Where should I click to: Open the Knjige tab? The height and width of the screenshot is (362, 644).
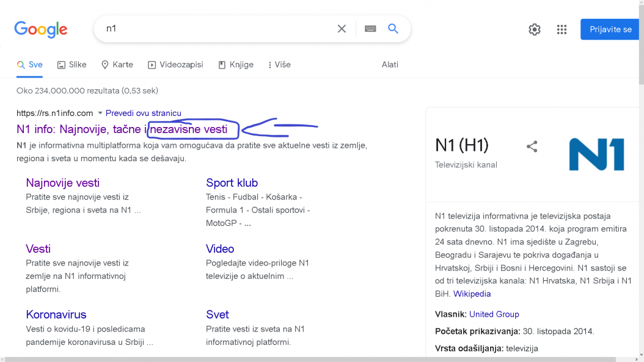click(236, 65)
